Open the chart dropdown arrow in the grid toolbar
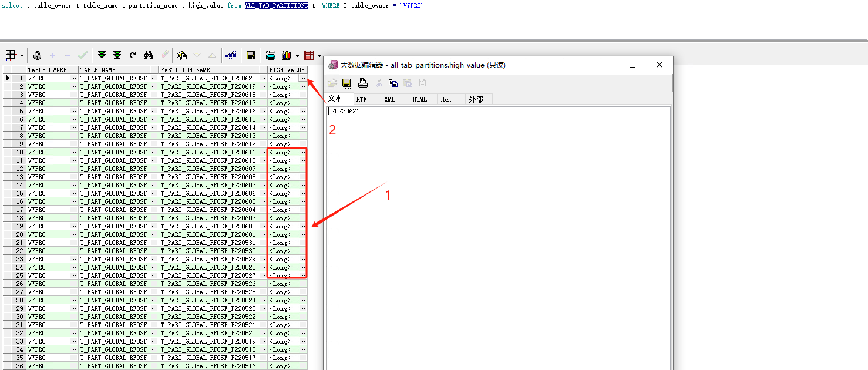The image size is (868, 370). click(x=297, y=55)
